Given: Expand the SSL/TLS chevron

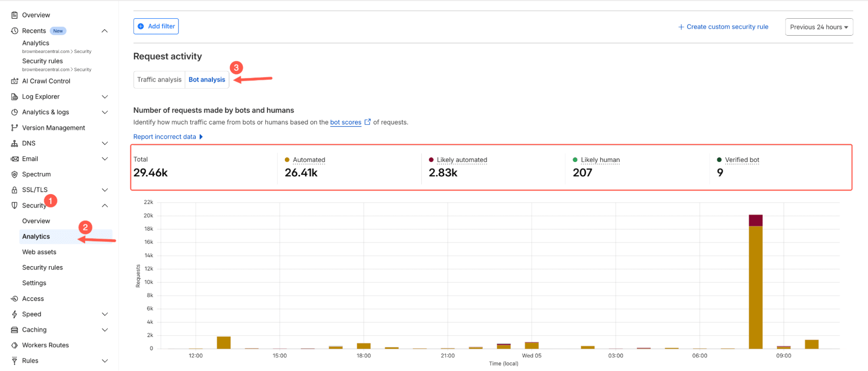Looking at the screenshot, I should tap(105, 190).
